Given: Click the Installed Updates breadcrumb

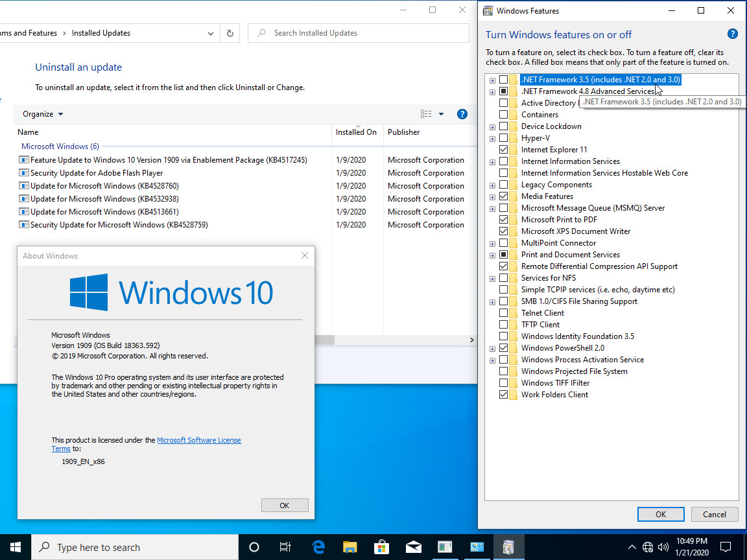Looking at the screenshot, I should [x=101, y=33].
